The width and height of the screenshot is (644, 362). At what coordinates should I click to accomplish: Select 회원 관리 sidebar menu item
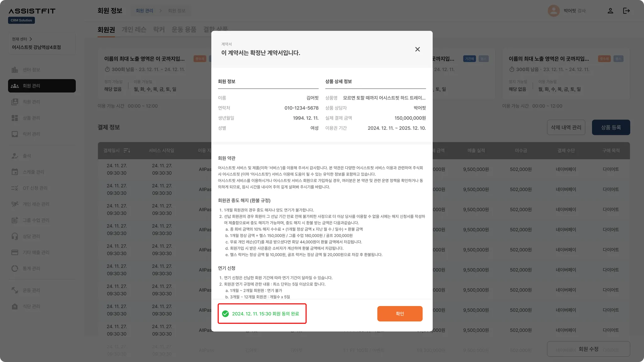click(x=42, y=86)
